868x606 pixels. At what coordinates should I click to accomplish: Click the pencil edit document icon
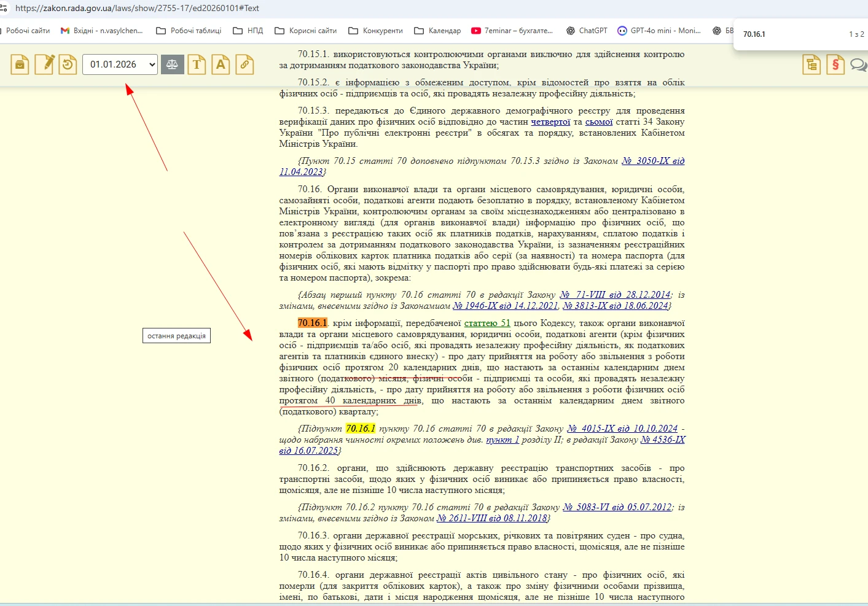point(44,64)
